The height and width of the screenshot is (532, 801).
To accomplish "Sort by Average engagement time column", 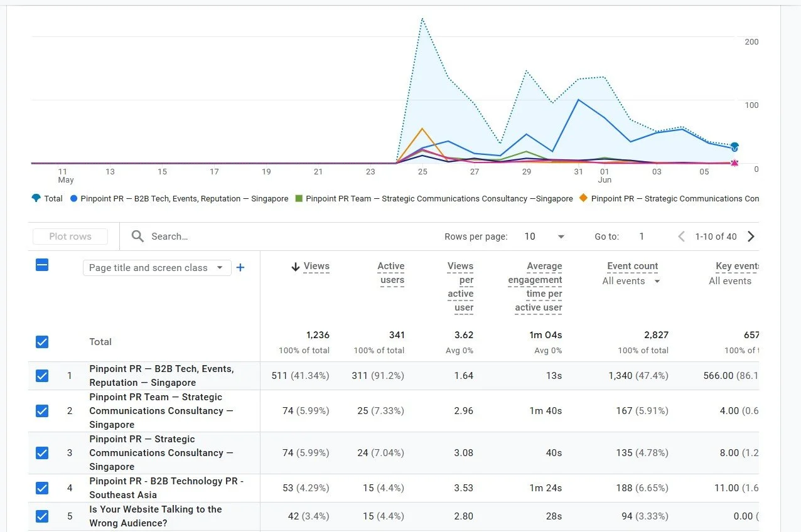I will coord(535,287).
